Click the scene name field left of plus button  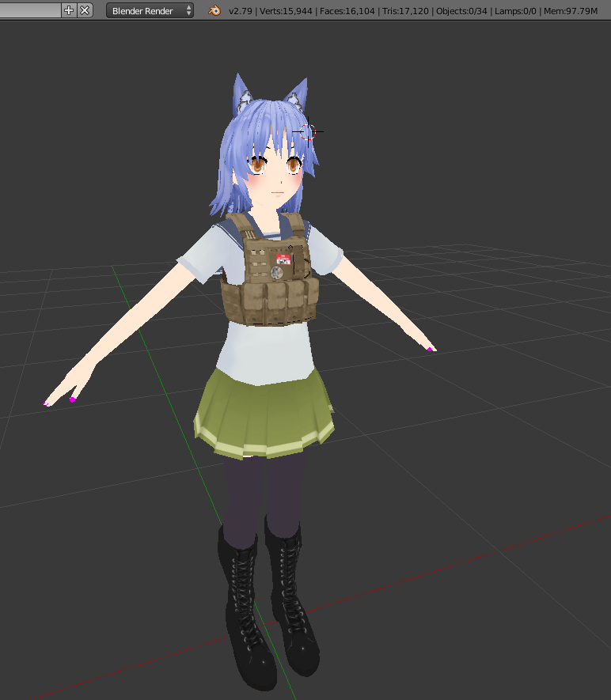(30, 10)
